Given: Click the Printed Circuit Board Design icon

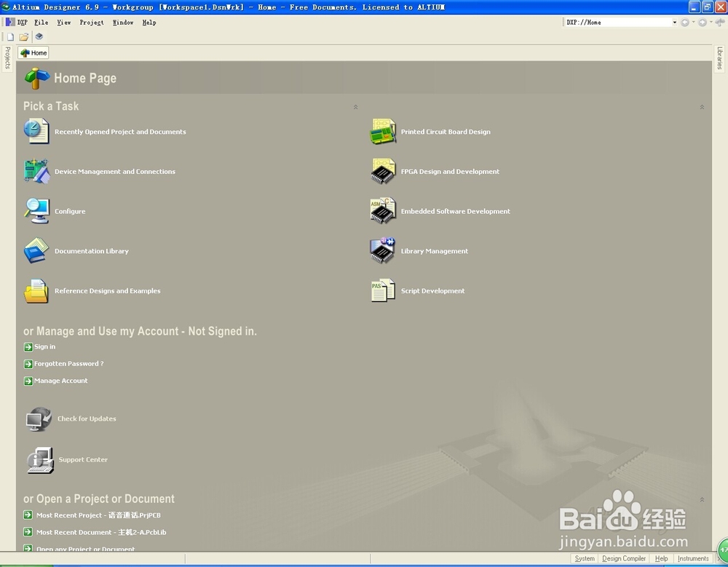Looking at the screenshot, I should tap(383, 132).
